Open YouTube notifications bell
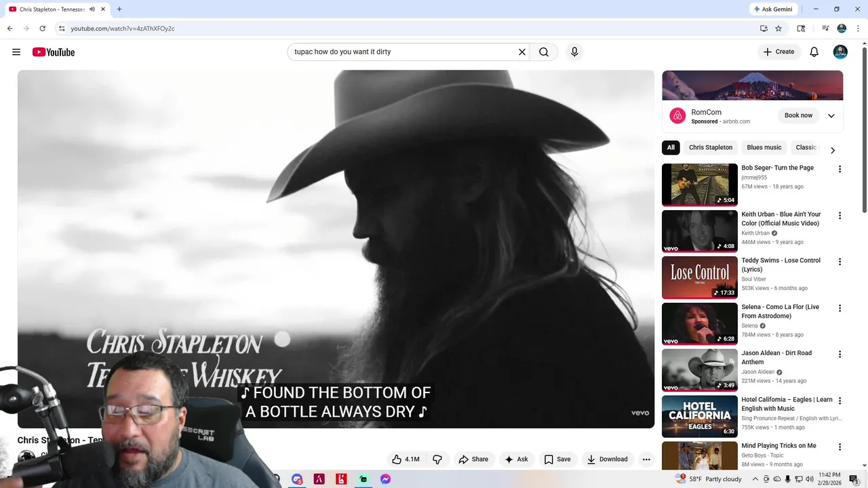The width and height of the screenshot is (868, 488). pos(814,52)
